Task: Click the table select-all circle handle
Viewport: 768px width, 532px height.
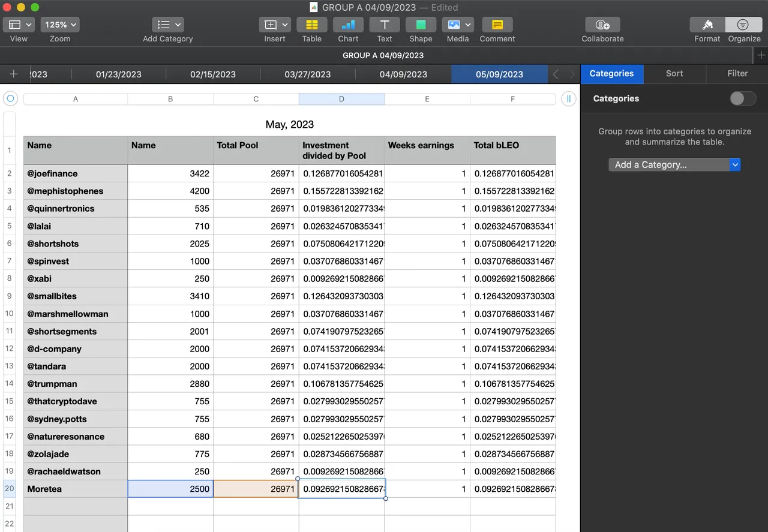Action: coord(10,99)
